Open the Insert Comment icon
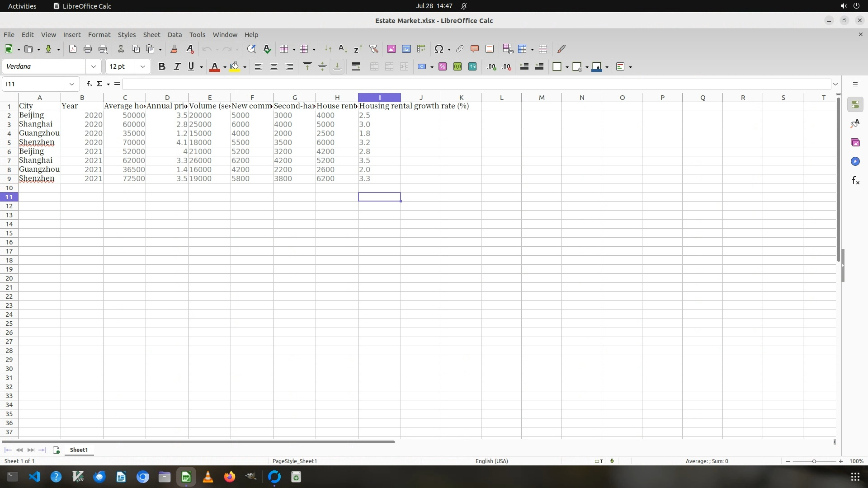The height and width of the screenshot is (488, 868). coord(474,49)
